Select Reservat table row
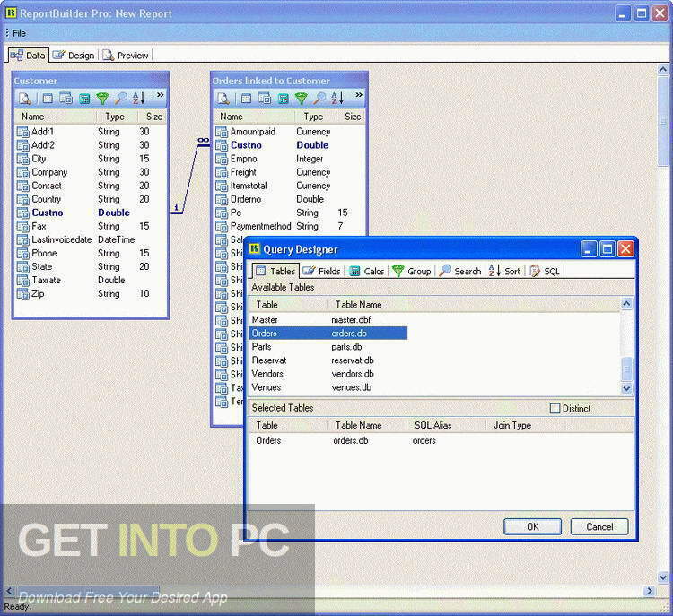The image size is (673, 616). 328,360
